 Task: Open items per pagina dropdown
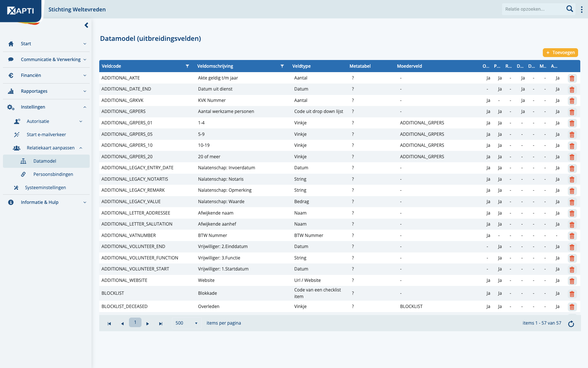[x=187, y=323]
